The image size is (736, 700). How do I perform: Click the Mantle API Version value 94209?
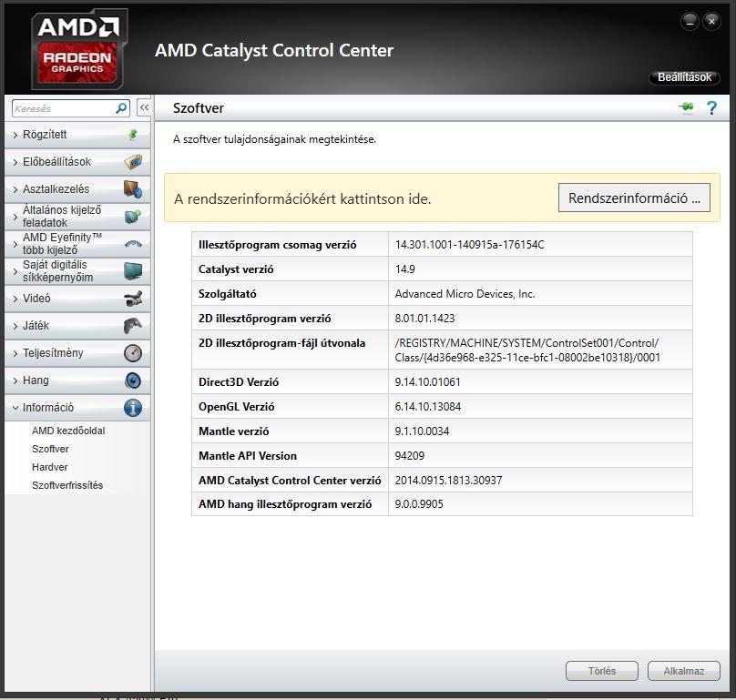(x=409, y=455)
